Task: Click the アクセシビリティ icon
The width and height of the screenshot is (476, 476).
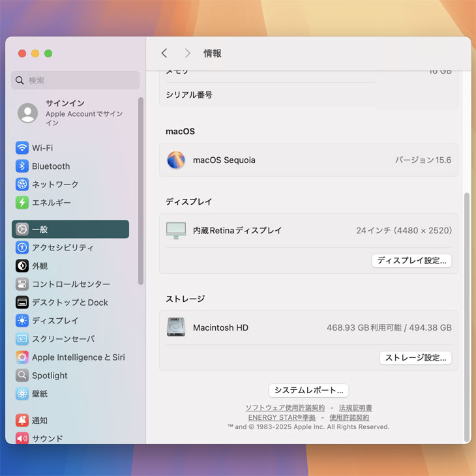Action: tap(22, 248)
